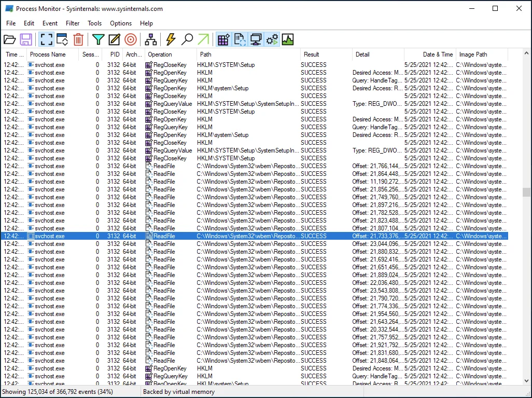Click the Save floppy disk icon
This screenshot has width=532, height=398.
pyautogui.click(x=26, y=40)
